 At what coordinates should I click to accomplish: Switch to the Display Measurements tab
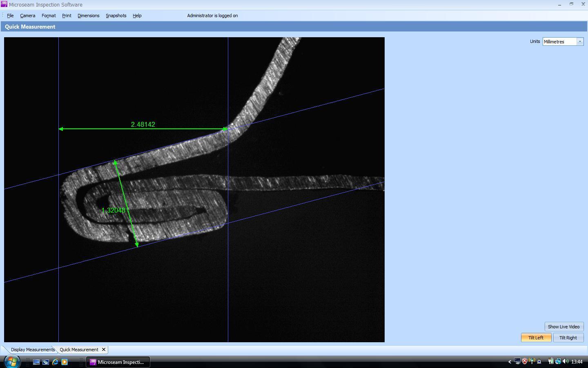coord(33,350)
